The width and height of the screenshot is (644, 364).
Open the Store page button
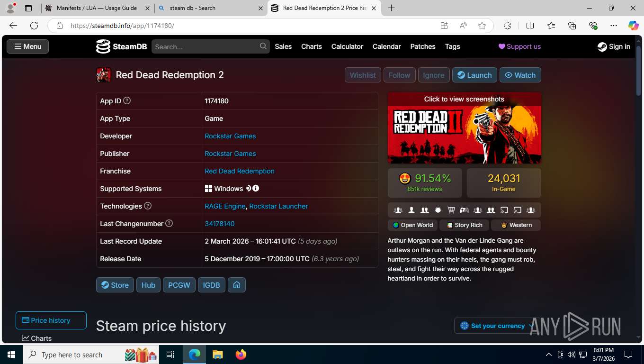point(115,285)
